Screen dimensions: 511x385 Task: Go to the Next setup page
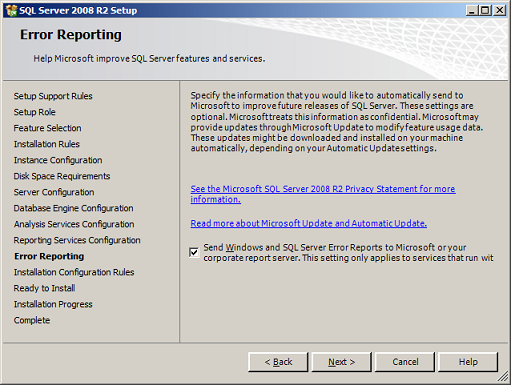(341, 362)
